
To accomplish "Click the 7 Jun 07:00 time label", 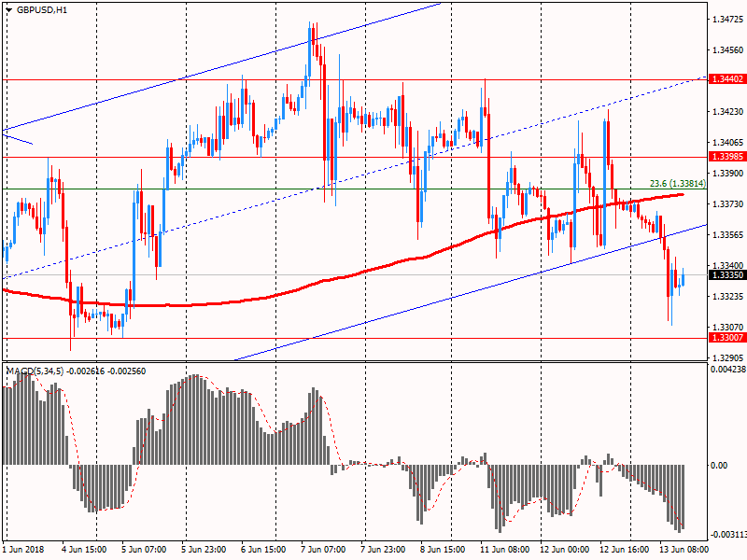I will point(323,550).
